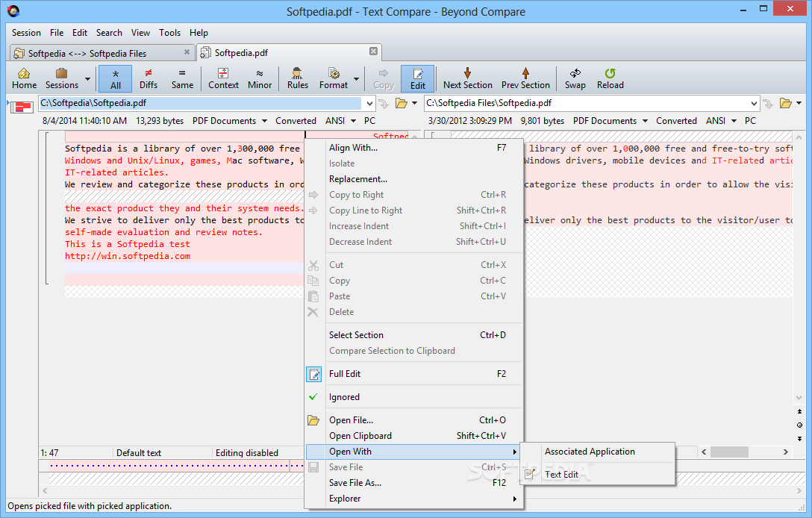Toggle the Edit toolbar button

pos(418,78)
